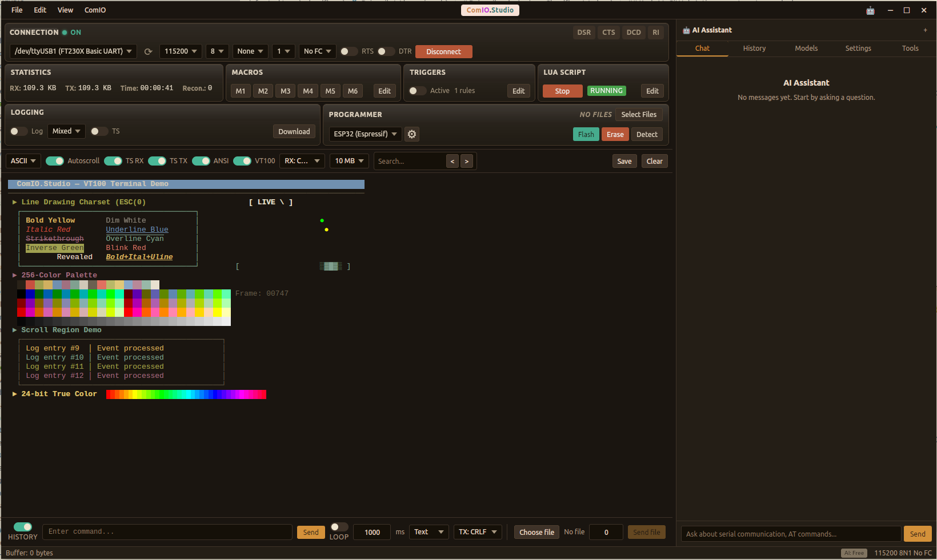Click the CTS signal indicator
This screenshot has width=937, height=560.
(608, 33)
